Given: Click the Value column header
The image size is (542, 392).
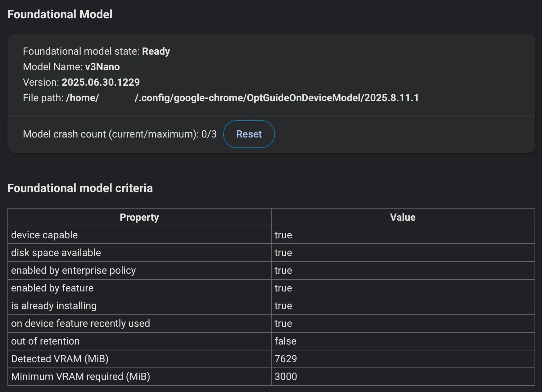Looking at the screenshot, I should (402, 217).
